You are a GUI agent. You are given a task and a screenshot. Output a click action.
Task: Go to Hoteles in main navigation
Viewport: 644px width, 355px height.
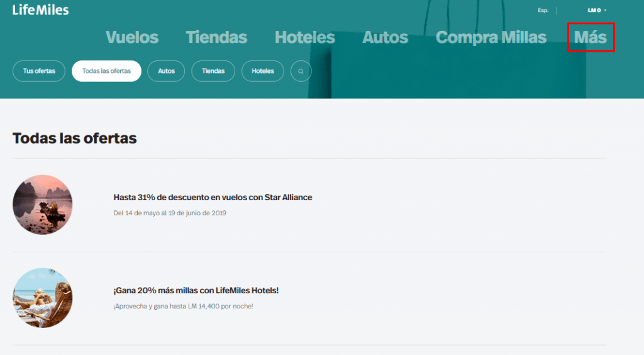coord(305,37)
